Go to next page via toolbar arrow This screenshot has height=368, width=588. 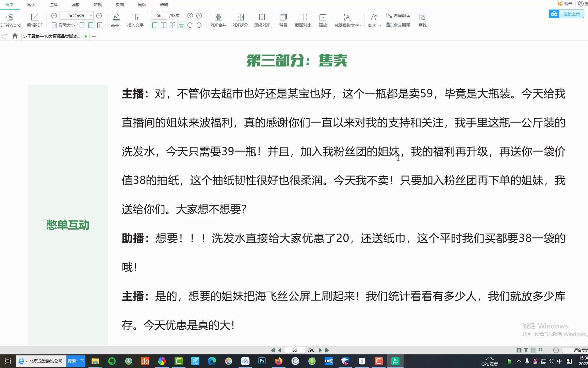pyautogui.click(x=199, y=16)
